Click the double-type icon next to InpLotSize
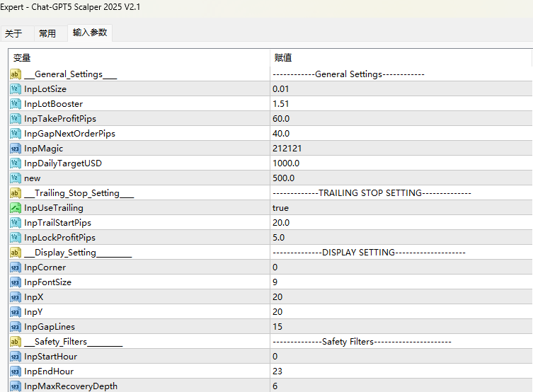Viewport: 533px width, 392px height. pos(16,89)
